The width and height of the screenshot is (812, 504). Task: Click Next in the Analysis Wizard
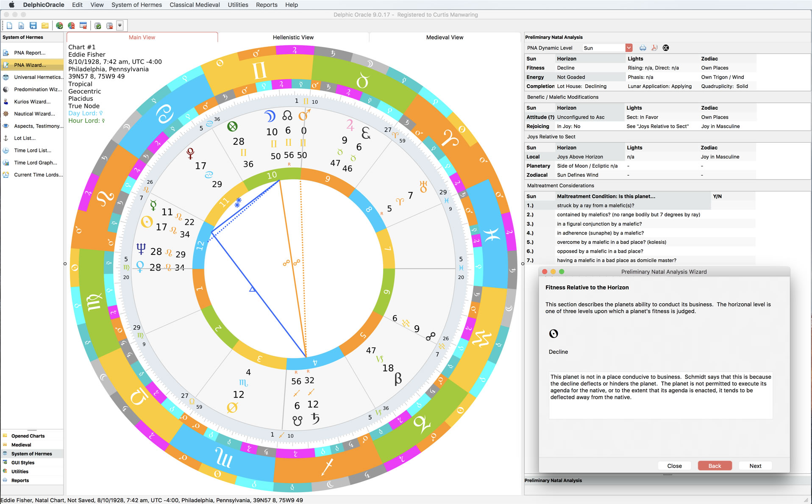[x=755, y=466]
